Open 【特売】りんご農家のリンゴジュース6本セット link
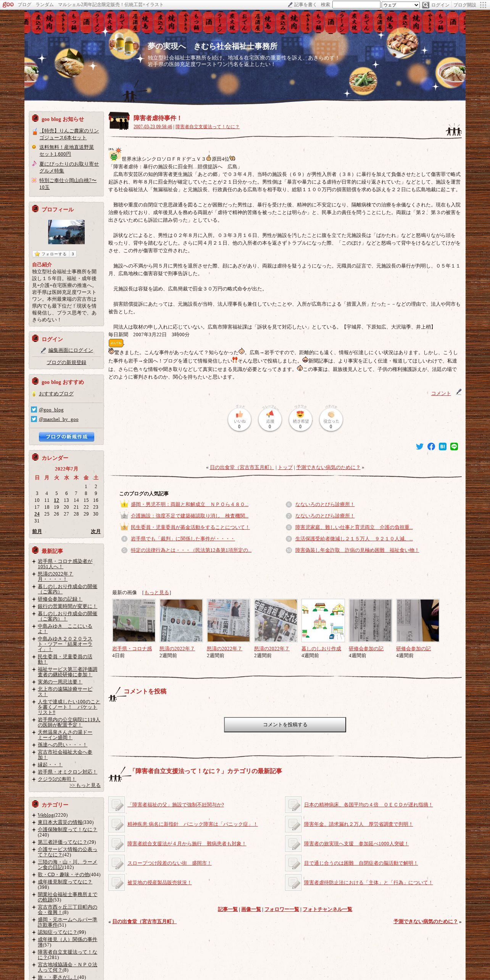 69,134
